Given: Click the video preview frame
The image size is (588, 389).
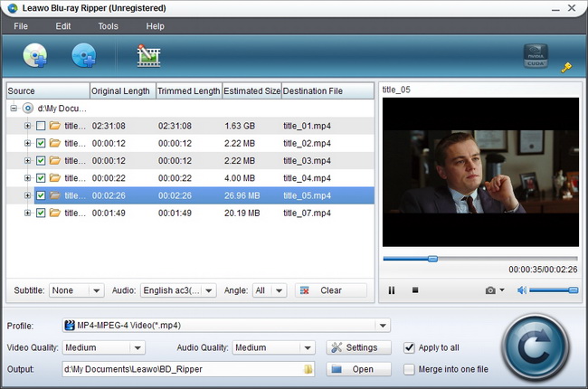Looking at the screenshot, I should pos(480,172).
